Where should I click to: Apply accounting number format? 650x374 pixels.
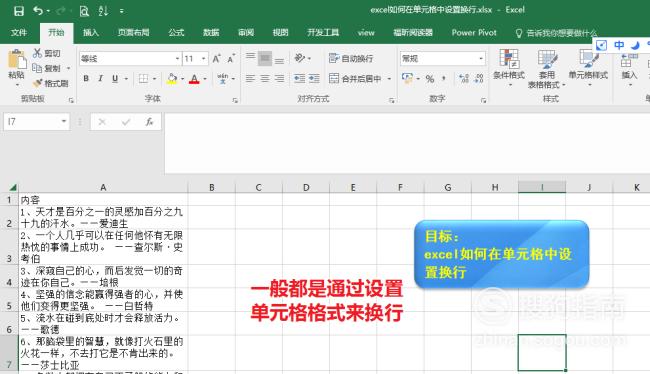(407, 78)
